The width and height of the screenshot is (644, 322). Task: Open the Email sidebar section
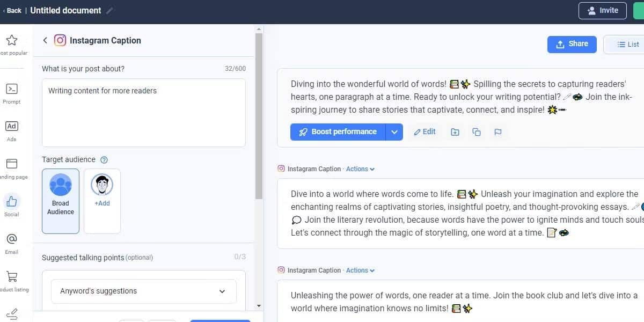(12, 239)
